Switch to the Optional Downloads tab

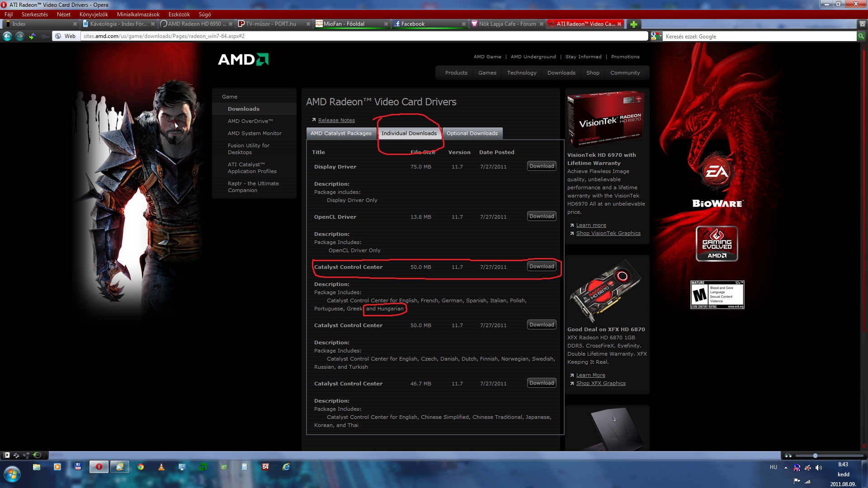coord(472,133)
